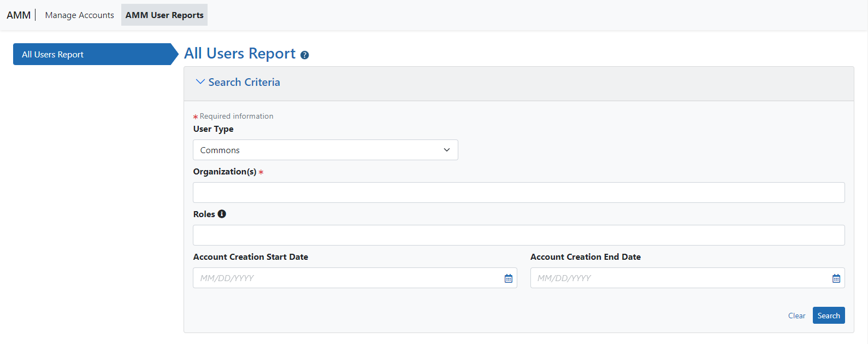Click the Clear link

(796, 316)
